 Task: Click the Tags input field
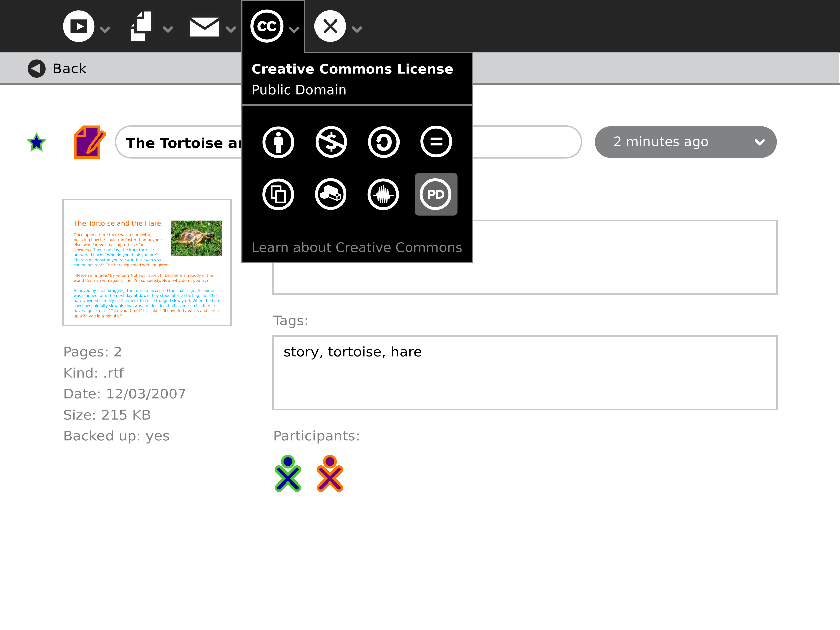pos(524,373)
